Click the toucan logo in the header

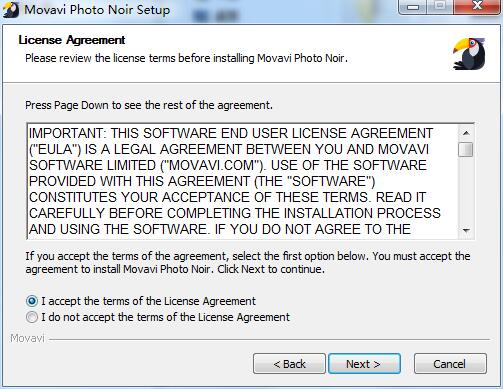tap(469, 54)
